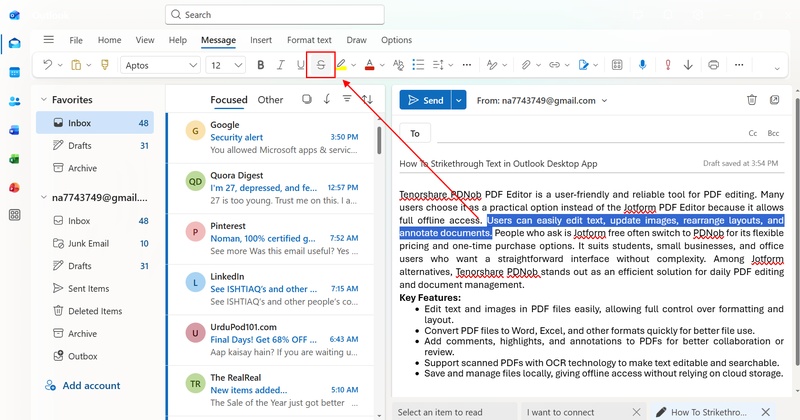Image resolution: width=800 pixels, height=420 pixels.
Task: Open the Calendar icon in left sidebar
Action: 15,72
